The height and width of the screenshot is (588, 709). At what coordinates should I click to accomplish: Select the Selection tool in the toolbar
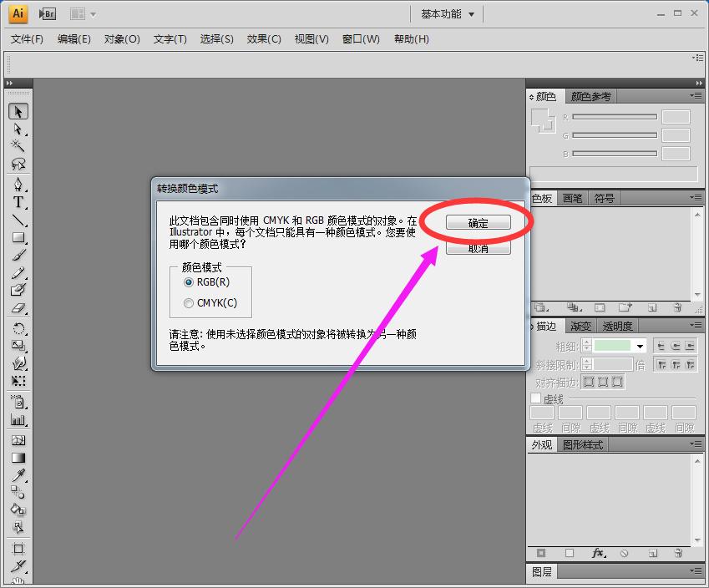18,111
